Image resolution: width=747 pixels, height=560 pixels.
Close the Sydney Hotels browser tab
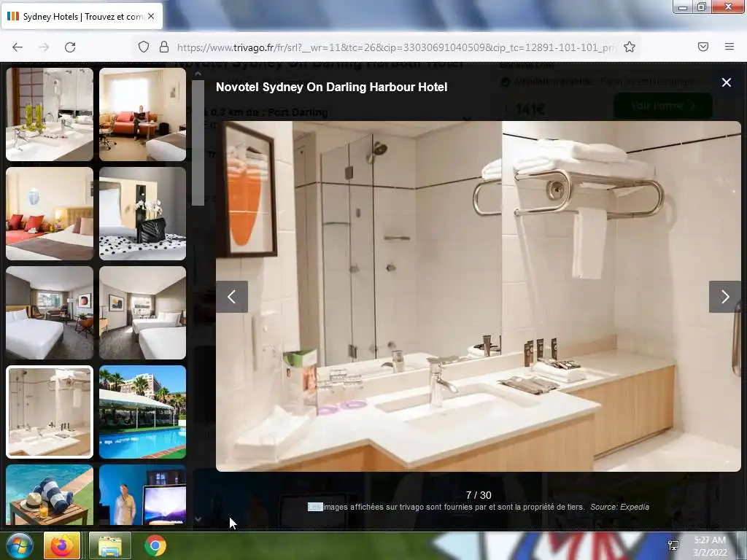point(151,16)
